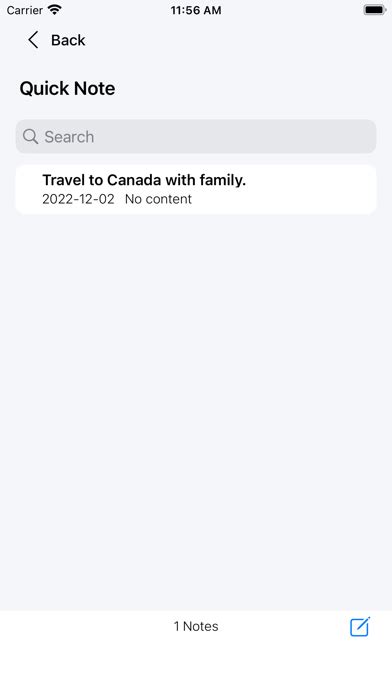Click the 11:56 AM clock
This screenshot has width=392, height=696.
pyautogui.click(x=196, y=10)
